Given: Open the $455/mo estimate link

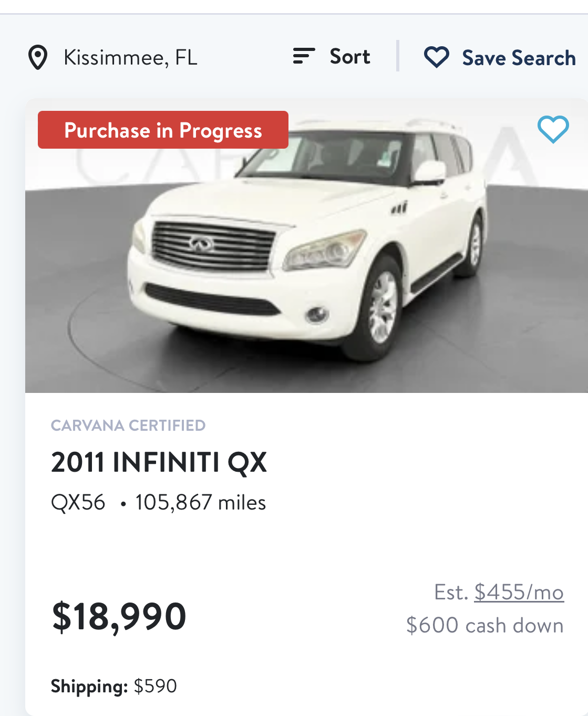Looking at the screenshot, I should [519, 592].
